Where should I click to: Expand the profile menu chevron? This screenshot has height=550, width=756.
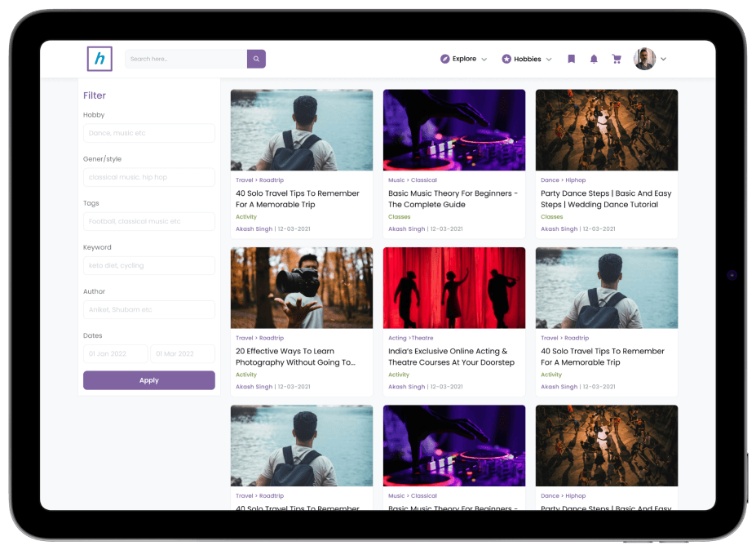[x=663, y=59]
